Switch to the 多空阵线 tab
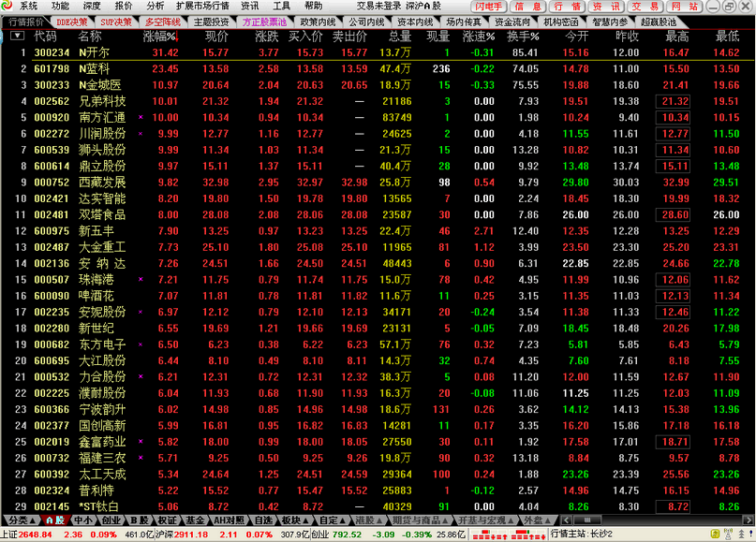Viewport: 756px width, 542px height. pos(162,22)
